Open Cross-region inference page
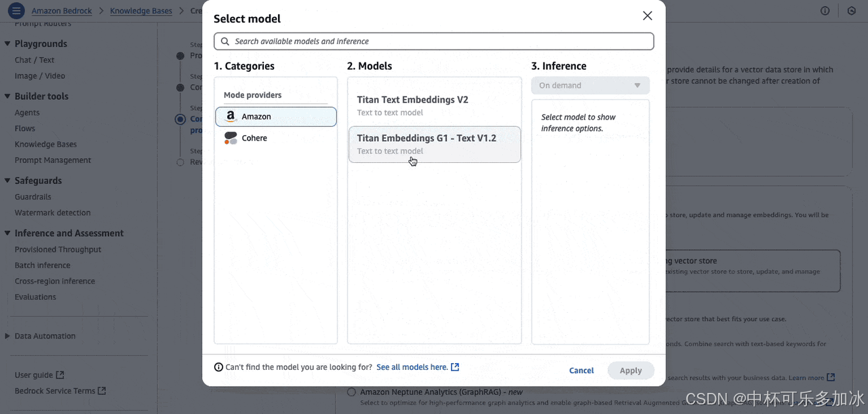Image resolution: width=868 pixels, height=414 pixels. (x=55, y=281)
